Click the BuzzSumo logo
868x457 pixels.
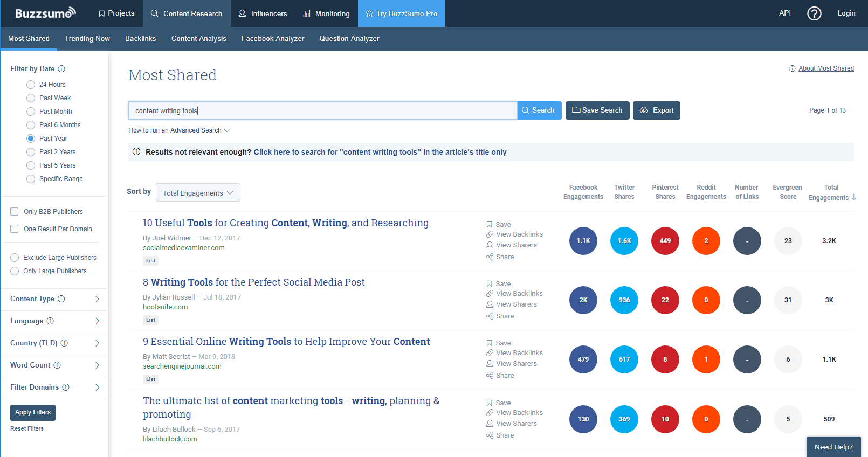(46, 13)
